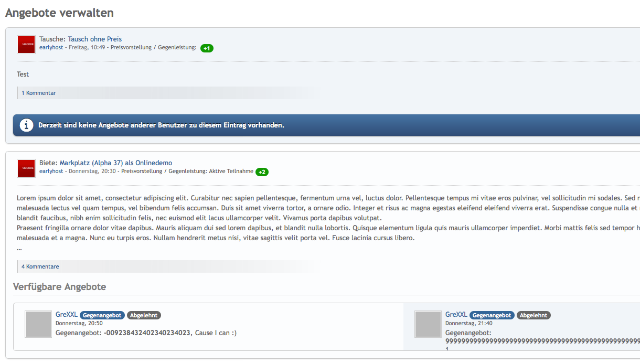Click the green +1 likes badge
This screenshot has width=640, height=364.
(x=207, y=48)
